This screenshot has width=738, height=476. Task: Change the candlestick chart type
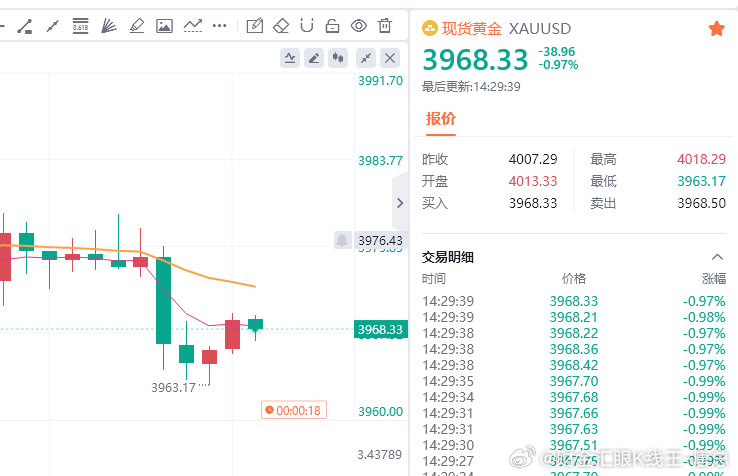(x=338, y=58)
